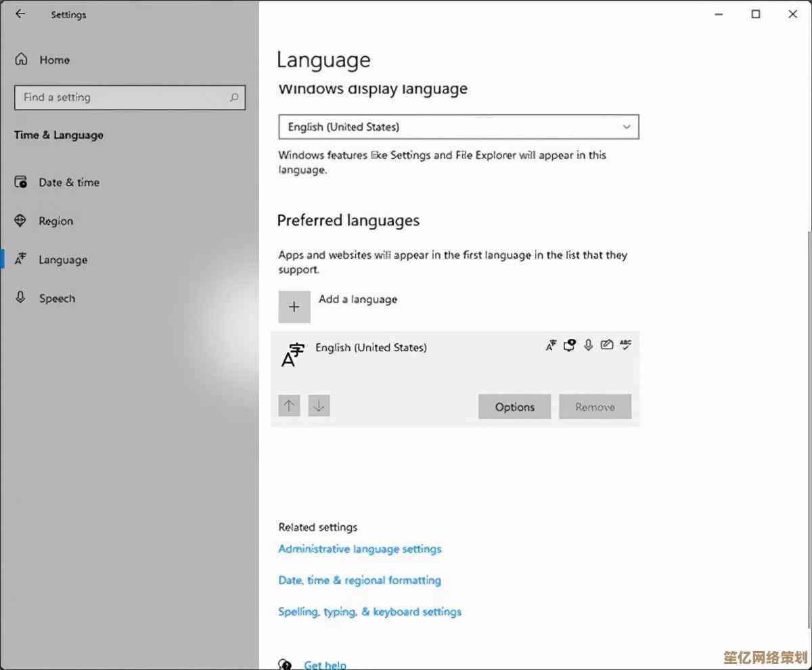812x670 pixels.
Task: Click the Home icon in sidebar
Action: (x=22, y=60)
